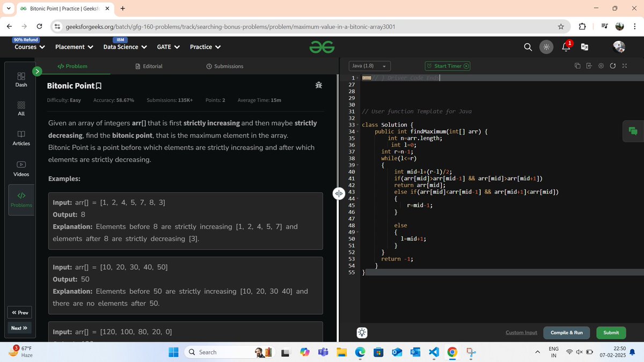The height and width of the screenshot is (362, 644).
Task: Go back in the browser
Action: point(10,26)
